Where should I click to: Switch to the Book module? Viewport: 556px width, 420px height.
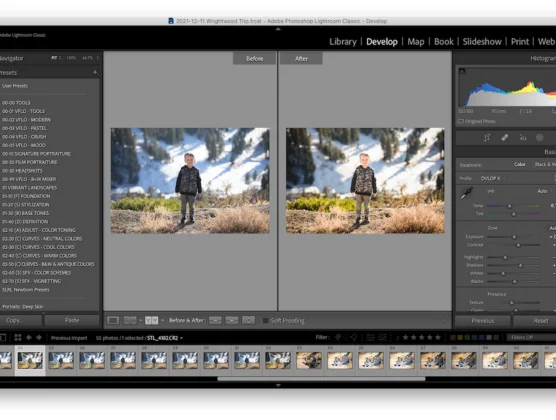pos(444,42)
